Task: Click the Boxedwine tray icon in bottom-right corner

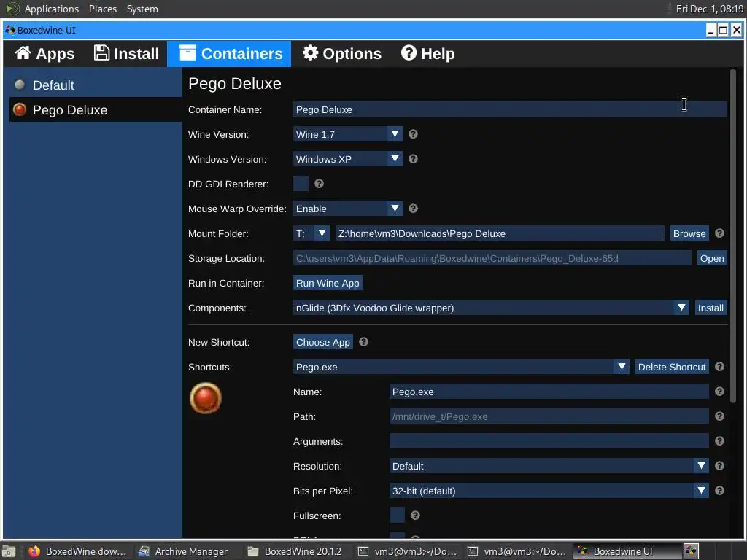Action: point(691,551)
